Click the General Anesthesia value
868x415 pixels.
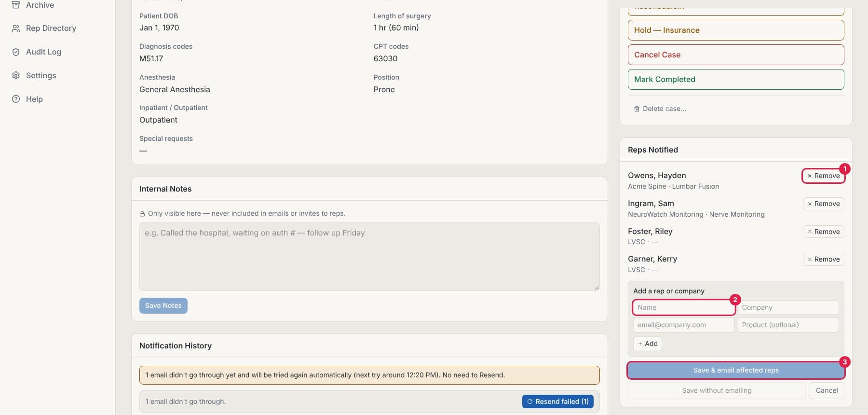(x=175, y=90)
